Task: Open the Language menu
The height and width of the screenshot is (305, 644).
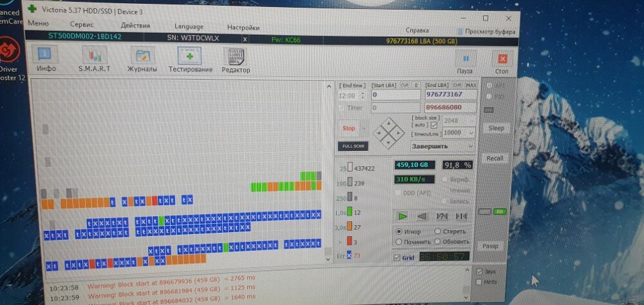Action: (189, 26)
